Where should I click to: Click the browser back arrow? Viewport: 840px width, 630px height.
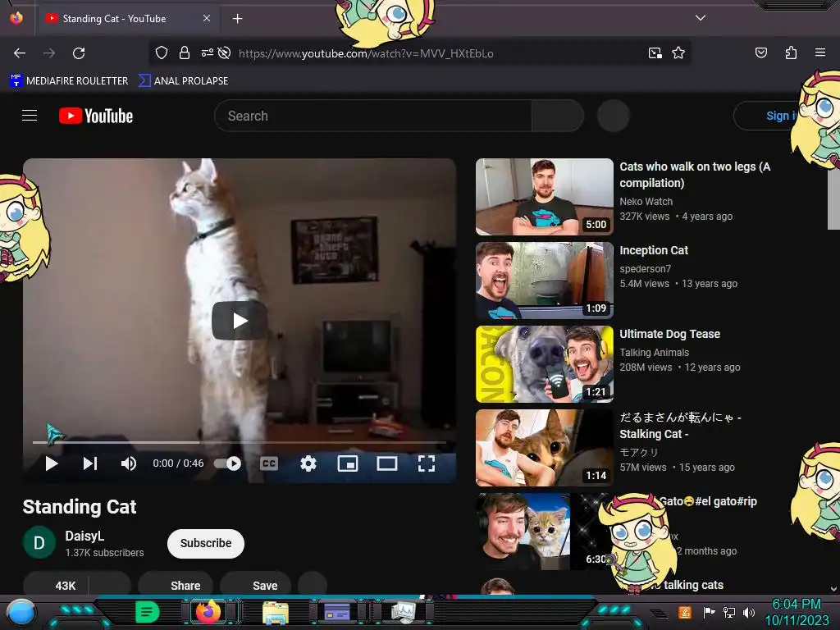[x=20, y=53]
